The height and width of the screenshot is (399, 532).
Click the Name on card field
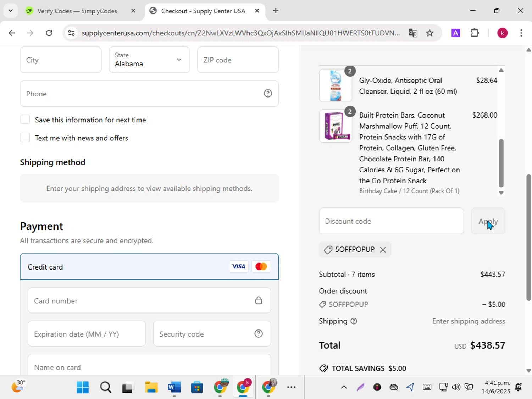click(x=149, y=365)
